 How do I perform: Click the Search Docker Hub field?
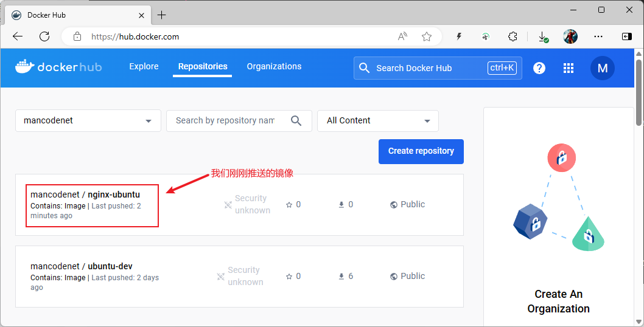click(x=426, y=68)
